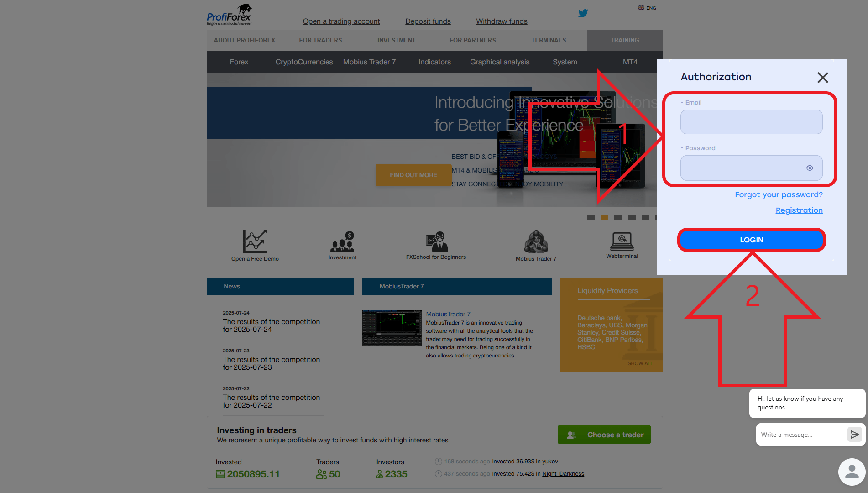Image resolution: width=868 pixels, height=493 pixels.
Task: Click the Email input field
Action: pos(751,122)
